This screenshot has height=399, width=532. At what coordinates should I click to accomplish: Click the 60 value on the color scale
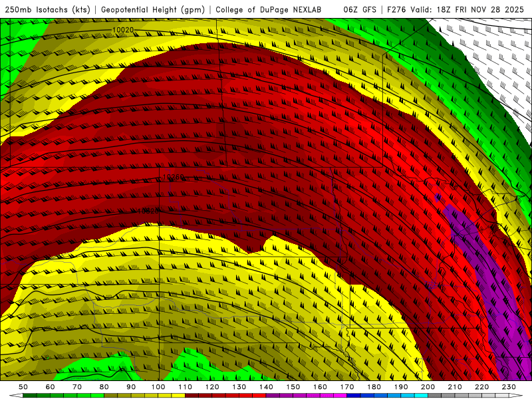click(51, 387)
